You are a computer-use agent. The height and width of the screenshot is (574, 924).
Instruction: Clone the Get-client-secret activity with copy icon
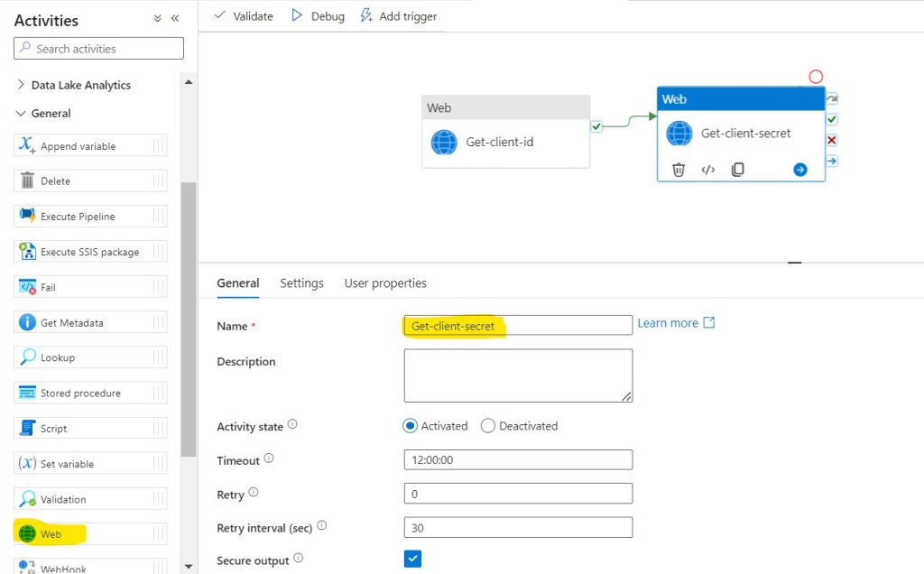point(737,170)
